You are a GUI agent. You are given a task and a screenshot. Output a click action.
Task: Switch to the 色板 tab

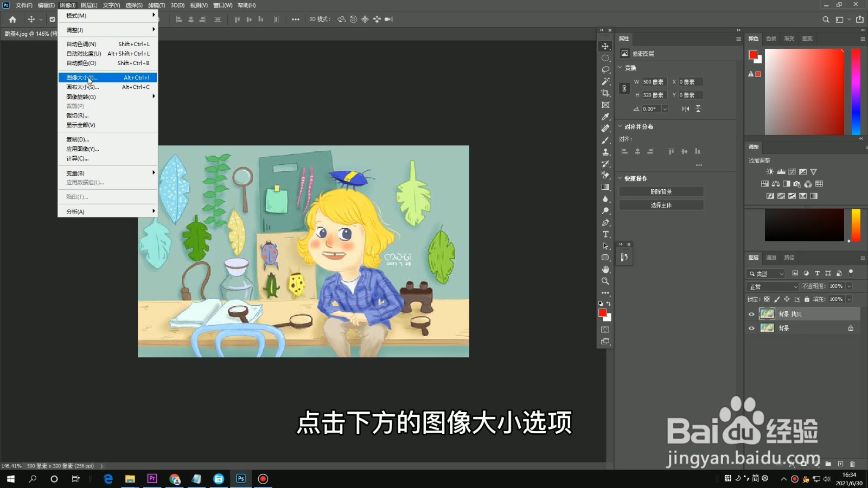click(771, 38)
